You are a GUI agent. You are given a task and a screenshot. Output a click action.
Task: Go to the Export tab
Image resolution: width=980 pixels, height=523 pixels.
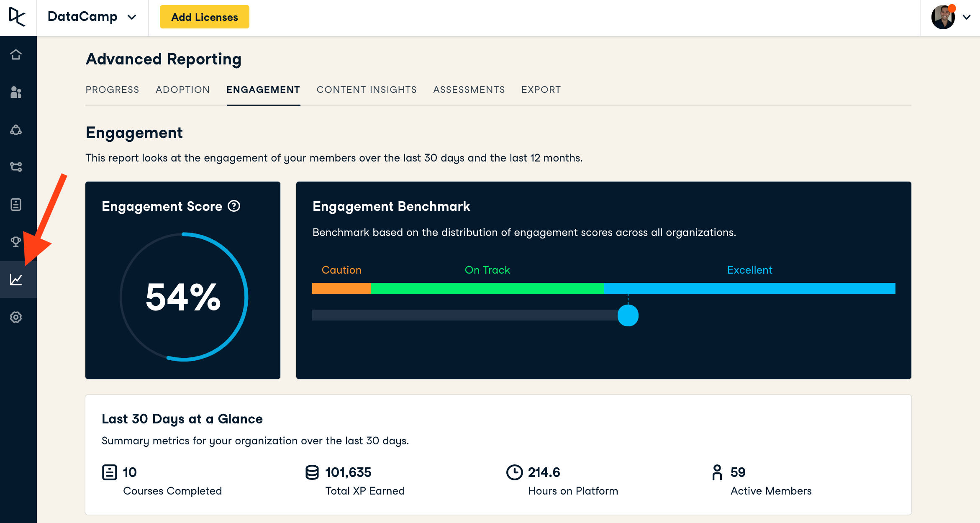point(541,90)
